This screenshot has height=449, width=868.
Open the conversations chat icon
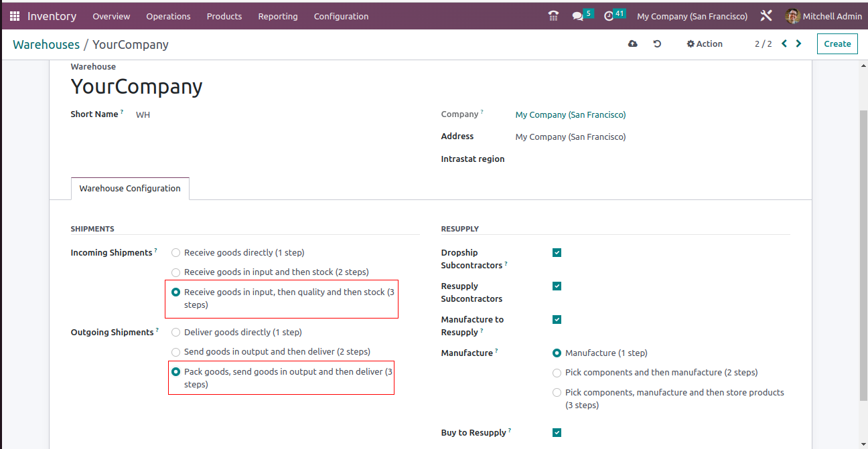tap(577, 16)
